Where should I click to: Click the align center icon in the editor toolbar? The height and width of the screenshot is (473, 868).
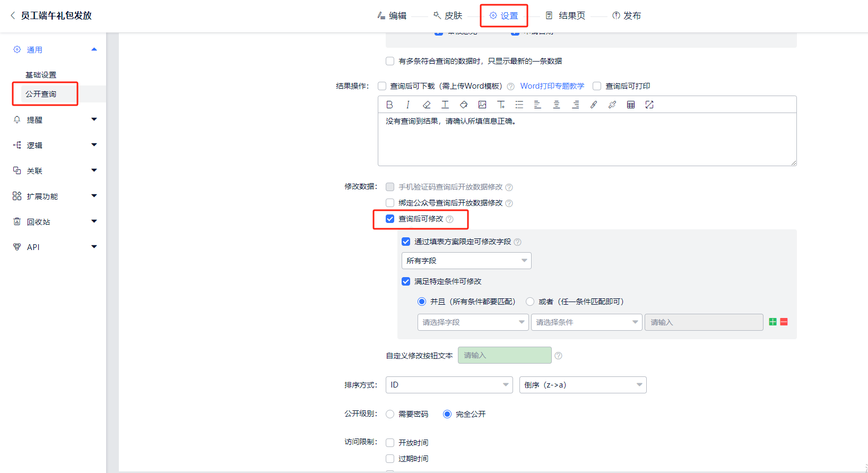[x=557, y=105]
